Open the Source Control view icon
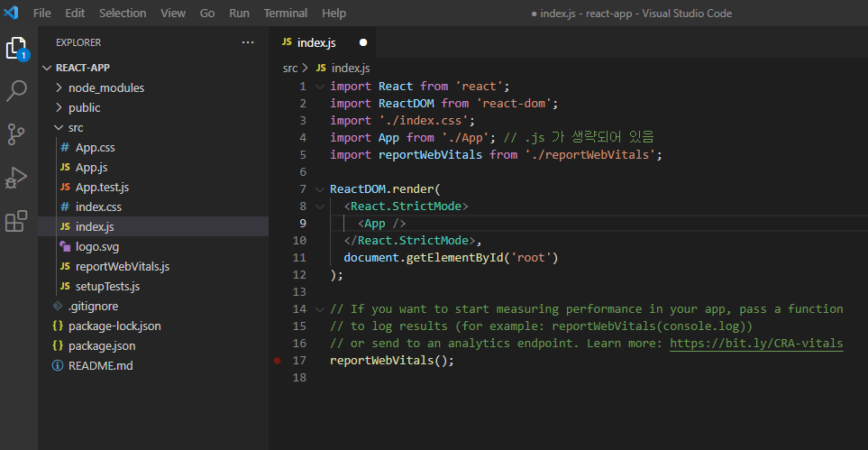The width and height of the screenshot is (868, 450). coord(16,134)
